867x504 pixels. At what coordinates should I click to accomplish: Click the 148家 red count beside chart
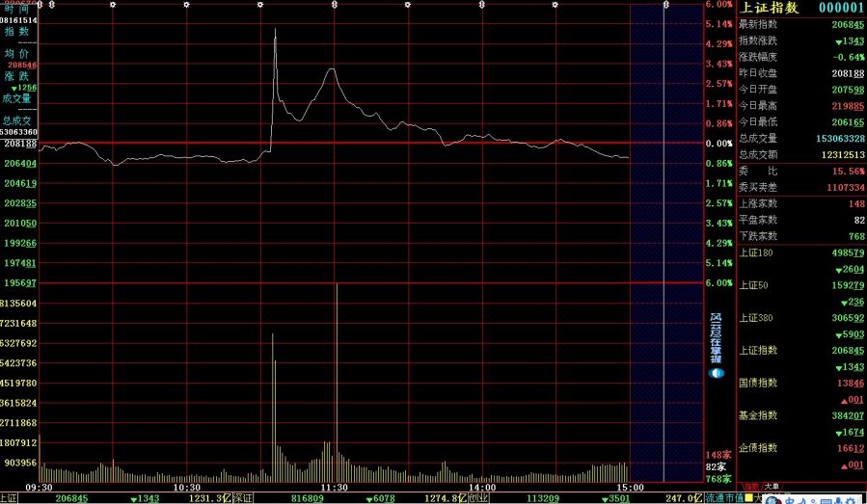click(x=718, y=455)
